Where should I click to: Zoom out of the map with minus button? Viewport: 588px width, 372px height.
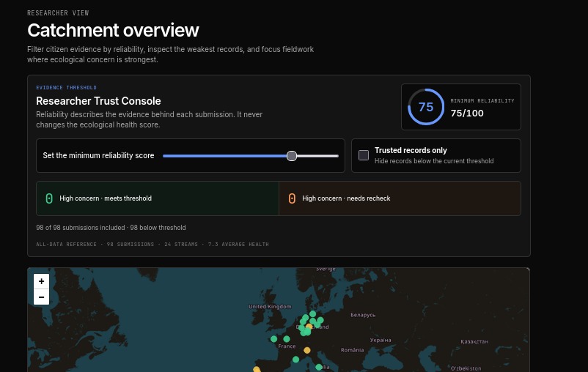pos(41,297)
